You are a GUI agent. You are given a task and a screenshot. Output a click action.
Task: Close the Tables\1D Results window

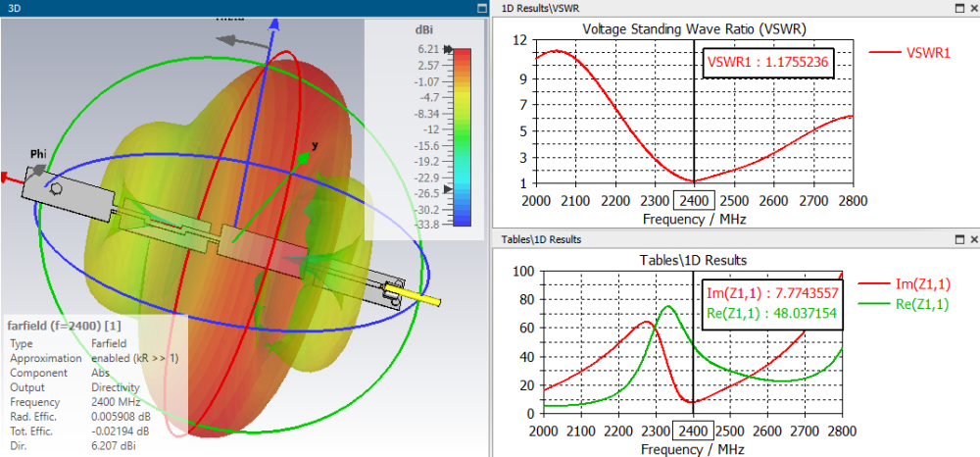(974, 239)
